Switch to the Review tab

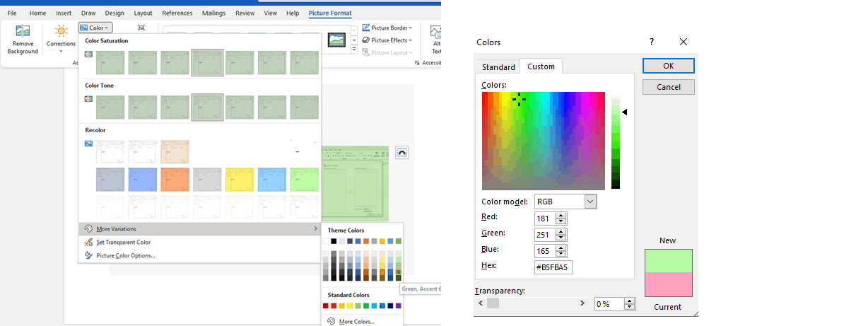click(x=245, y=13)
